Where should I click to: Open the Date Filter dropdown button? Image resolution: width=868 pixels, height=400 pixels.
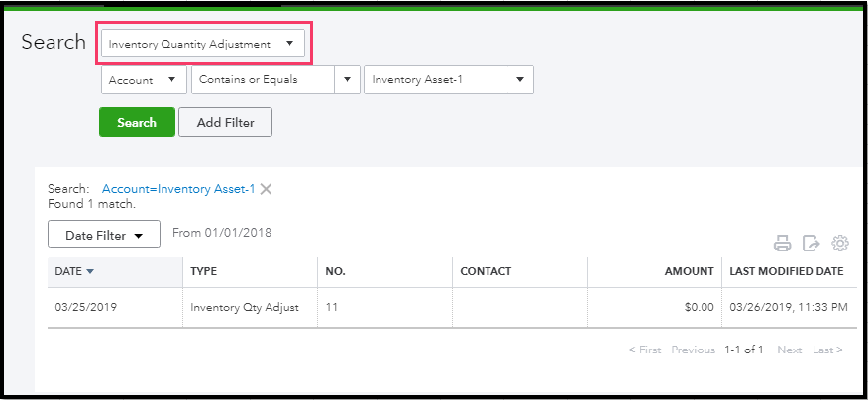pos(104,235)
